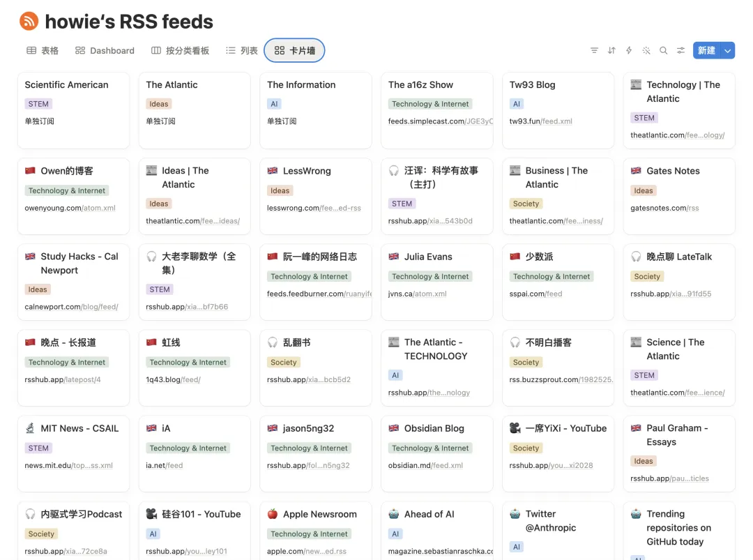Open the gatesnotes.com/rss link
This screenshot has width=753, height=560.
664,208
